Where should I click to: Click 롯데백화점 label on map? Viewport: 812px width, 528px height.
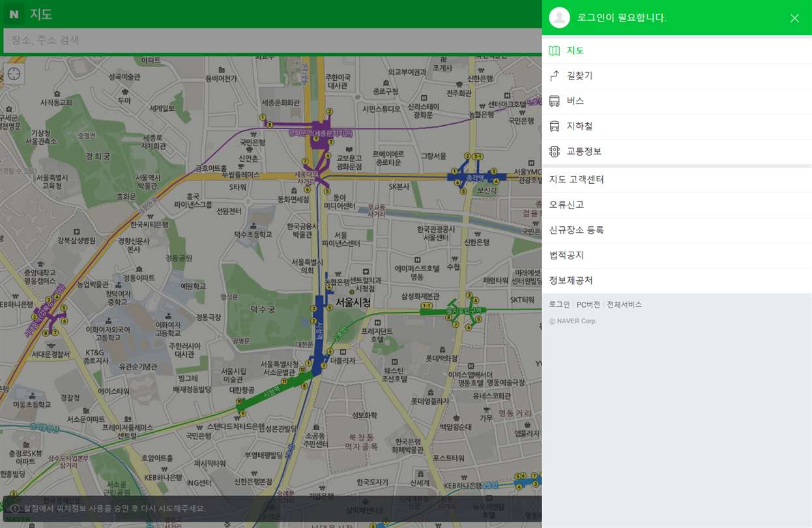coord(442,359)
